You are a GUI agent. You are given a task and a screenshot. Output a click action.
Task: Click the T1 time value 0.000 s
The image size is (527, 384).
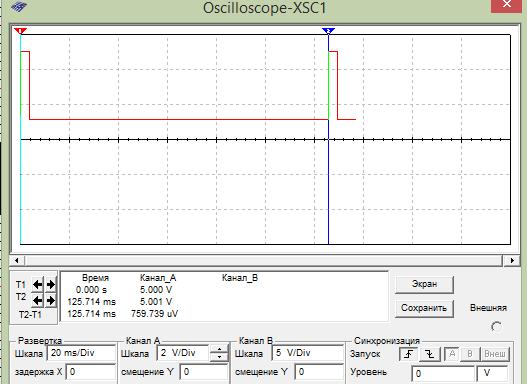click(91, 290)
